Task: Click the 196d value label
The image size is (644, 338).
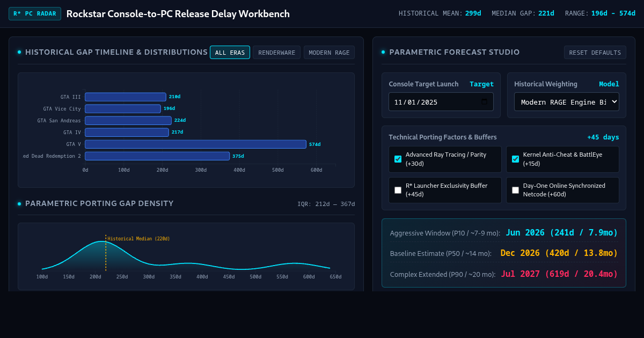Action: tap(169, 109)
